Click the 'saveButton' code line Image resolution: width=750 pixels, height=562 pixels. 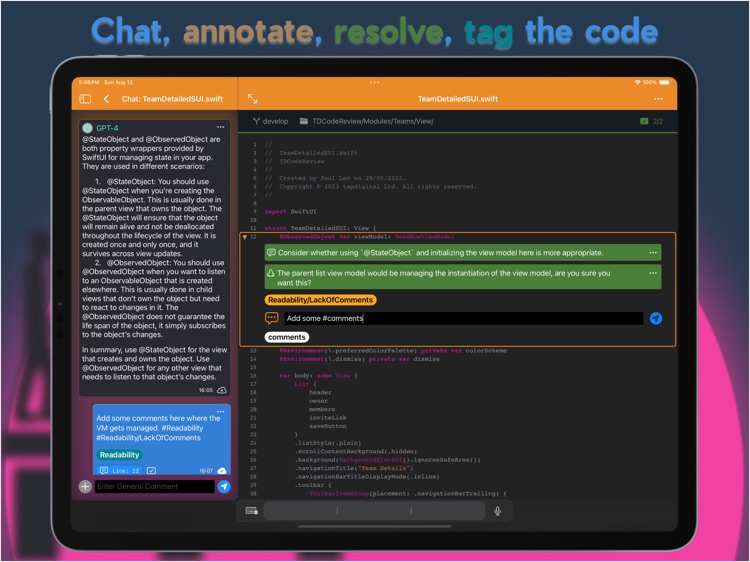click(x=328, y=426)
